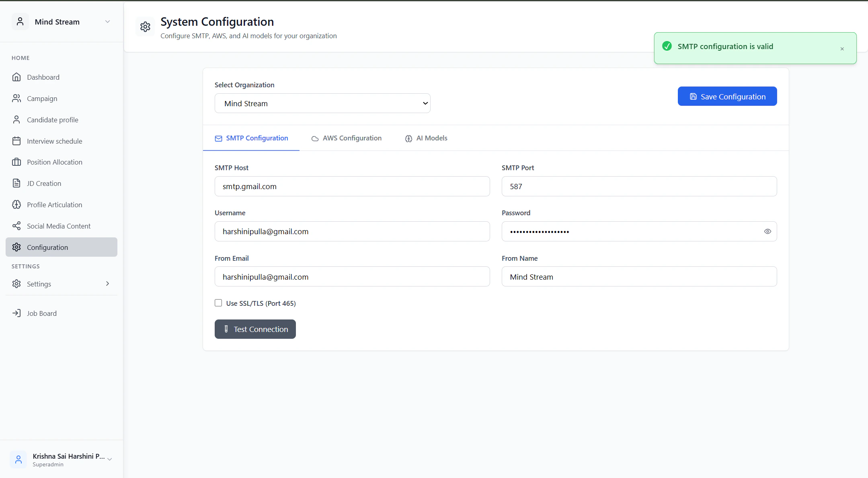Open JD Creation document icon
Screen dimensions: 868x478
16,183
